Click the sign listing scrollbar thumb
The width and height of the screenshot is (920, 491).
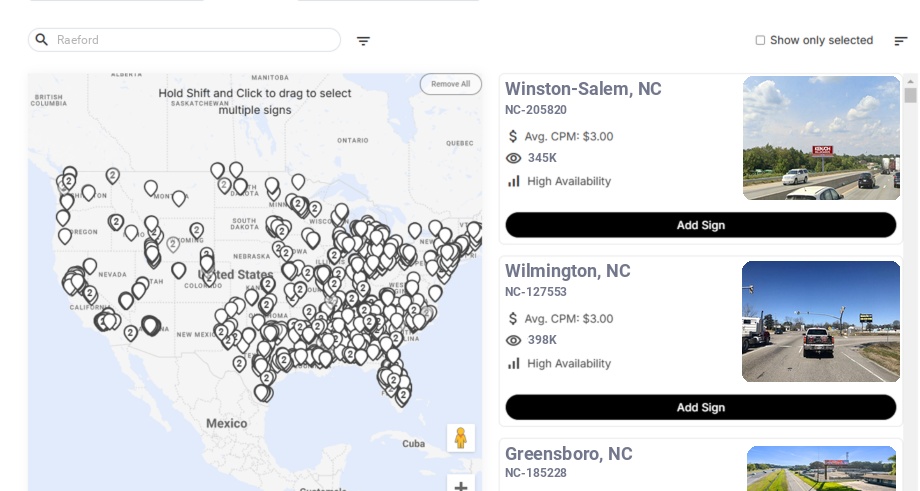[x=910, y=95]
